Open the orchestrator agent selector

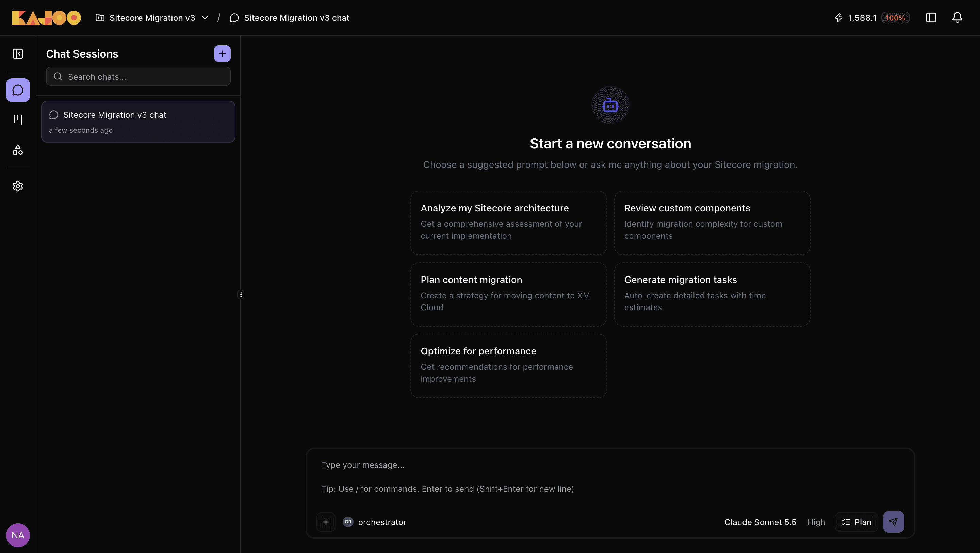375,522
